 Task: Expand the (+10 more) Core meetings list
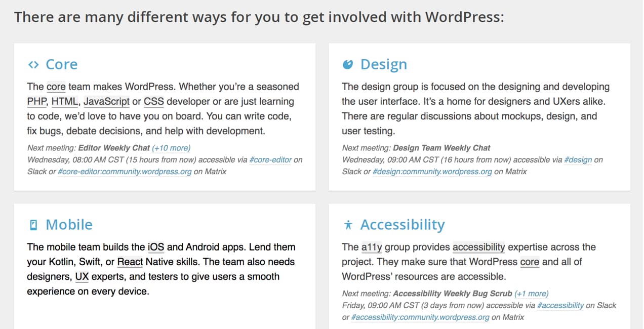[x=172, y=147]
